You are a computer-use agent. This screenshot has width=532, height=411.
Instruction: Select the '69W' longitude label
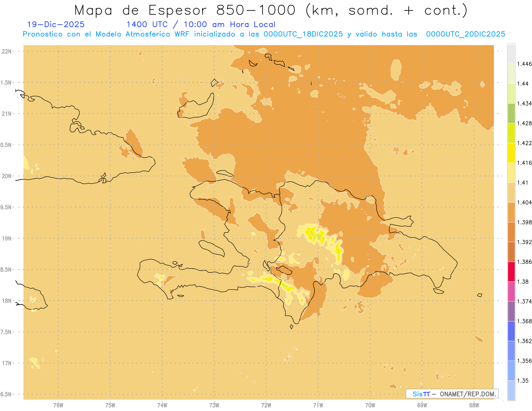point(422,405)
